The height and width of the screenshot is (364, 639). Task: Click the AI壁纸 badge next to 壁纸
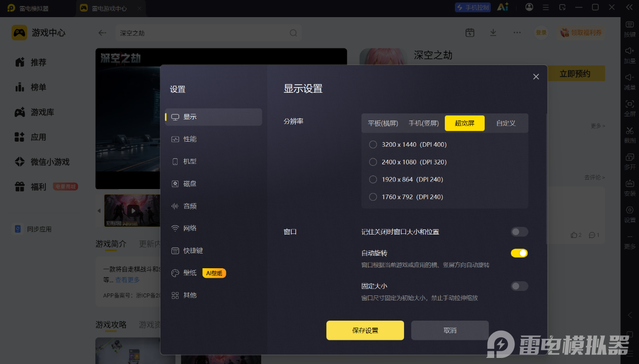point(214,273)
